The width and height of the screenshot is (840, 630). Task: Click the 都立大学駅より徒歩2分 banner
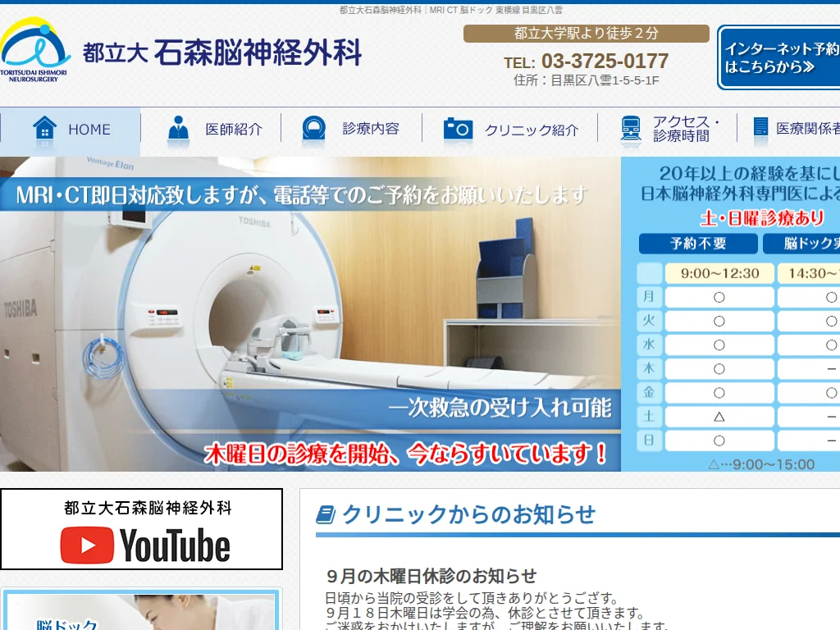tap(586, 33)
